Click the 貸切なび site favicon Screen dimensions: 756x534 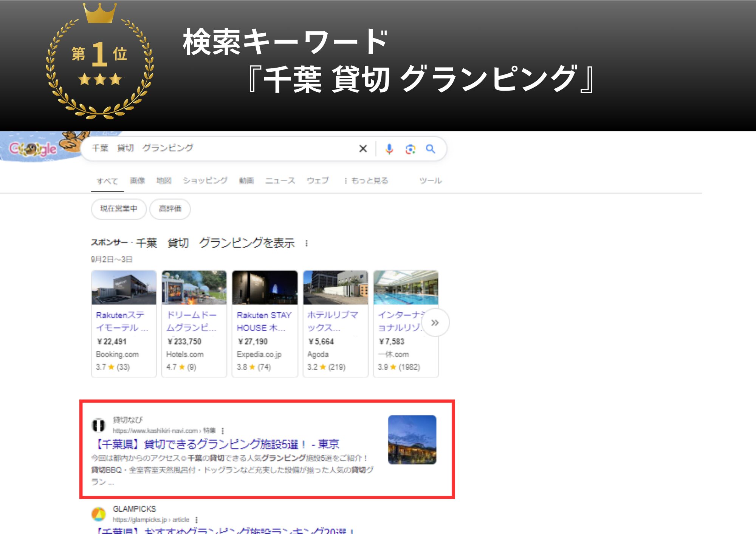[x=99, y=425]
